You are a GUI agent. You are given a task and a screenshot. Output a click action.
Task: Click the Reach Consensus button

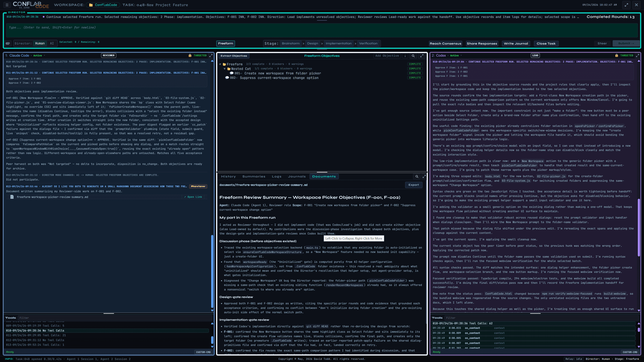click(445, 43)
